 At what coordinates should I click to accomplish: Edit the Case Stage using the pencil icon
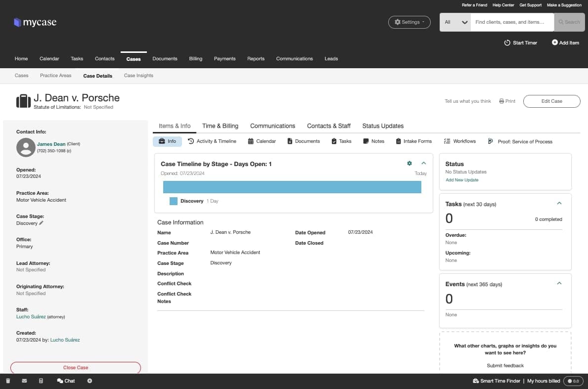click(x=40, y=223)
